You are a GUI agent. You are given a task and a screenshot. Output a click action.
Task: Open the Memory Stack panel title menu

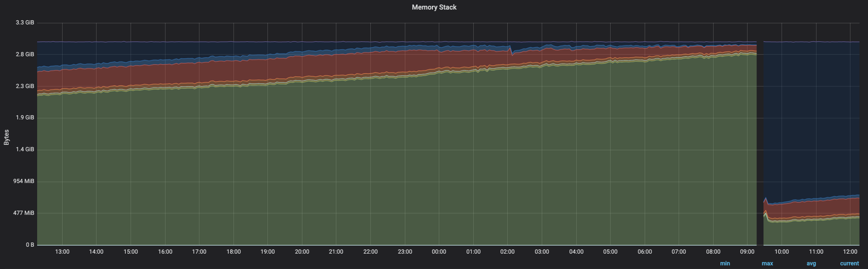(433, 7)
